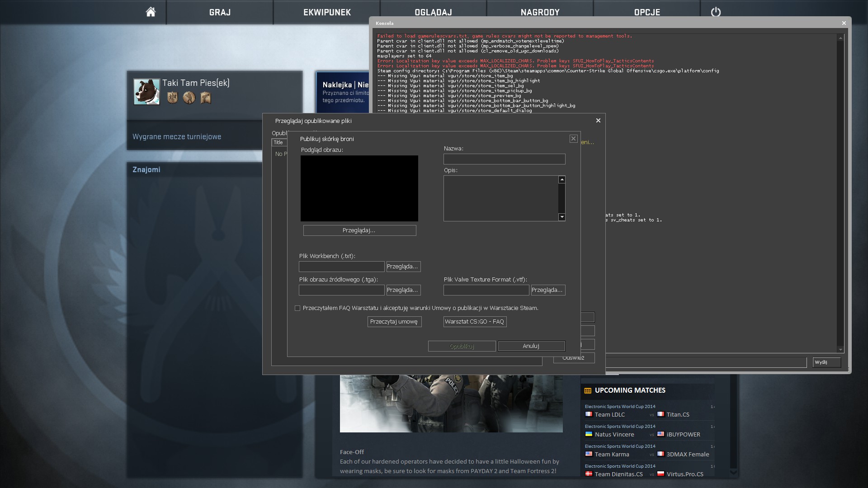The height and width of the screenshot is (488, 868).
Task: Close the Konsola window
Action: tap(844, 23)
